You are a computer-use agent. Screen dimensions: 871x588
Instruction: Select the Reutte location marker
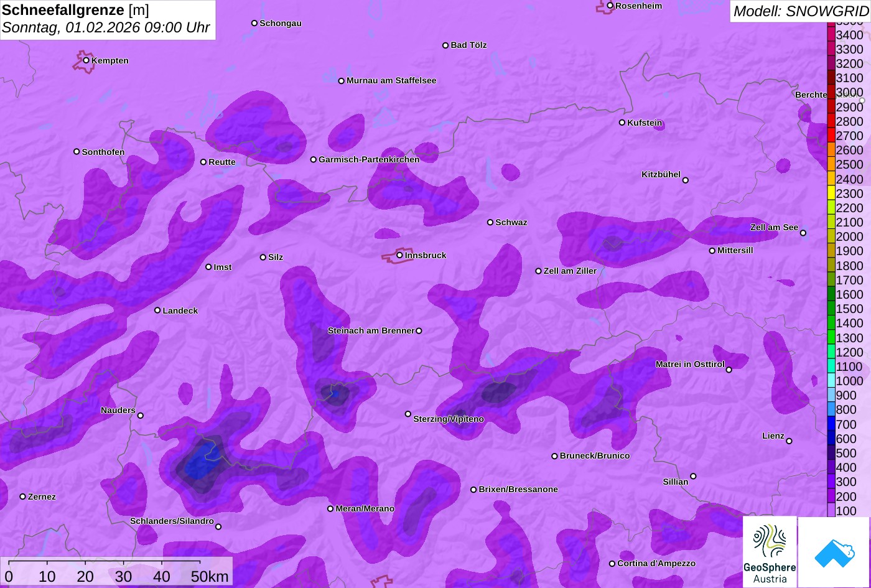coord(203,162)
